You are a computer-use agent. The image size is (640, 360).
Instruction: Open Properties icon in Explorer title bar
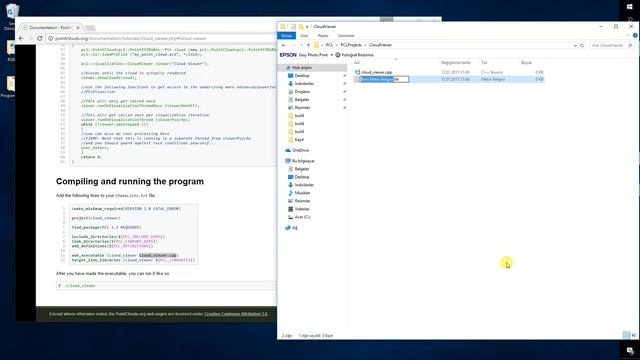(293, 27)
